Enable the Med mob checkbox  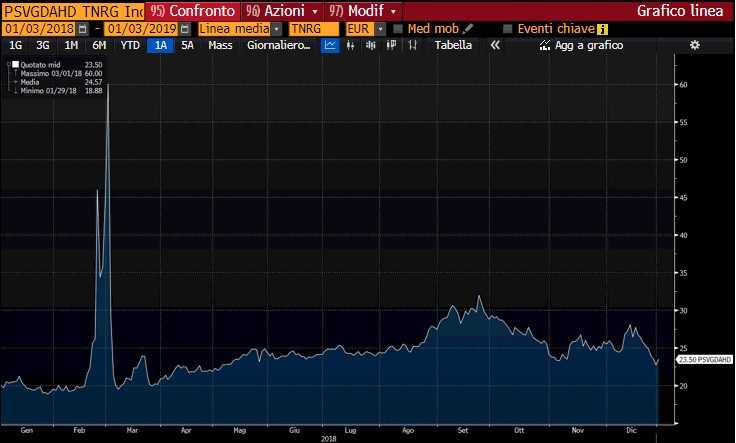click(x=398, y=29)
